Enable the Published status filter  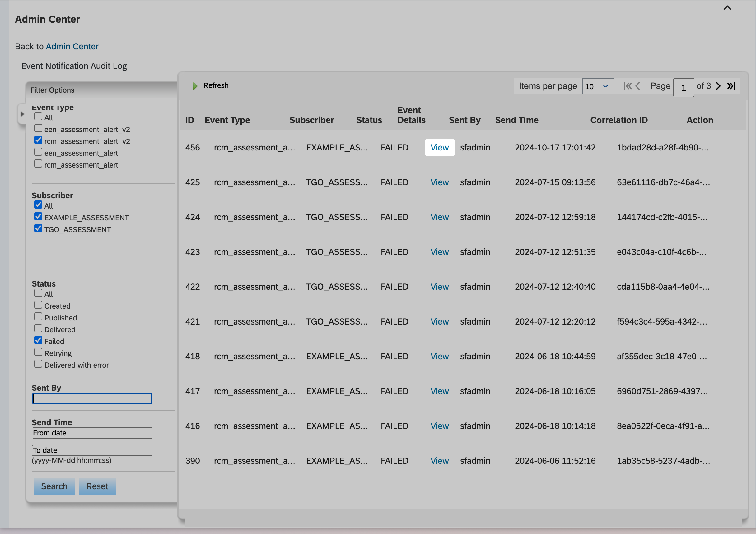click(x=38, y=316)
